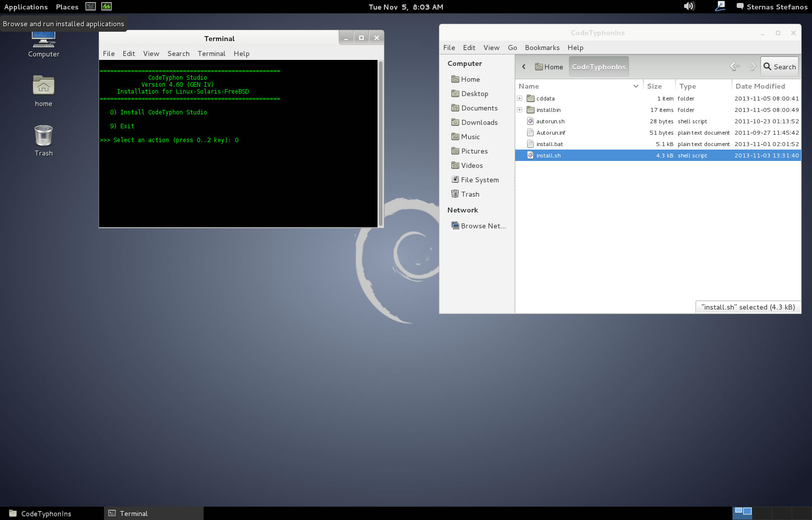Switch to CodeTyphonIns taskbar button
The width and height of the screenshot is (812, 520).
(52, 514)
